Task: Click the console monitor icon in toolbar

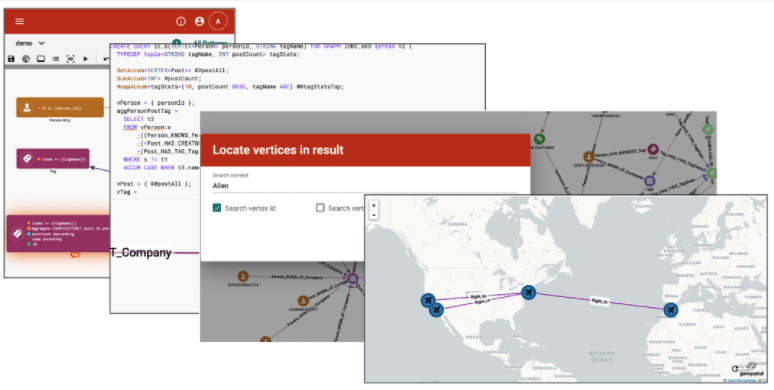Action: click(x=41, y=59)
